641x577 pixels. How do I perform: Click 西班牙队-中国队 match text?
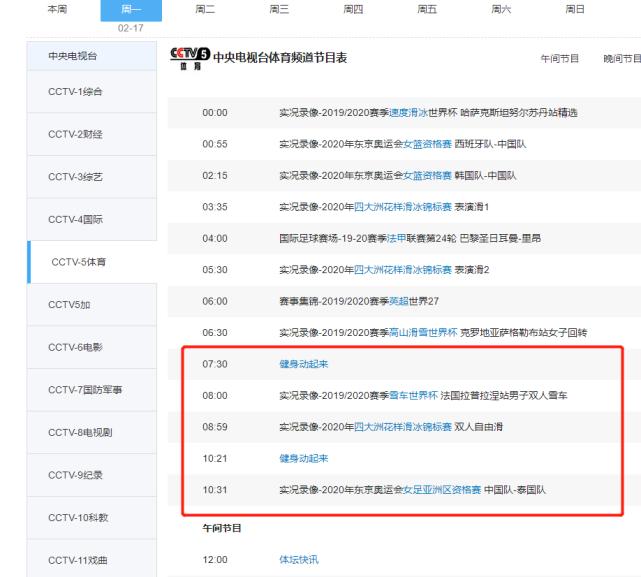coord(491,144)
